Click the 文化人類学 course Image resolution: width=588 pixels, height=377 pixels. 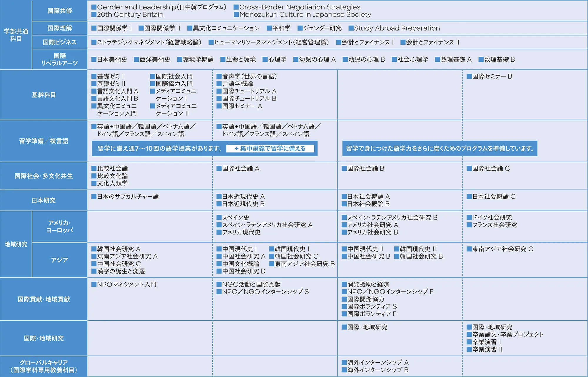click(x=110, y=183)
